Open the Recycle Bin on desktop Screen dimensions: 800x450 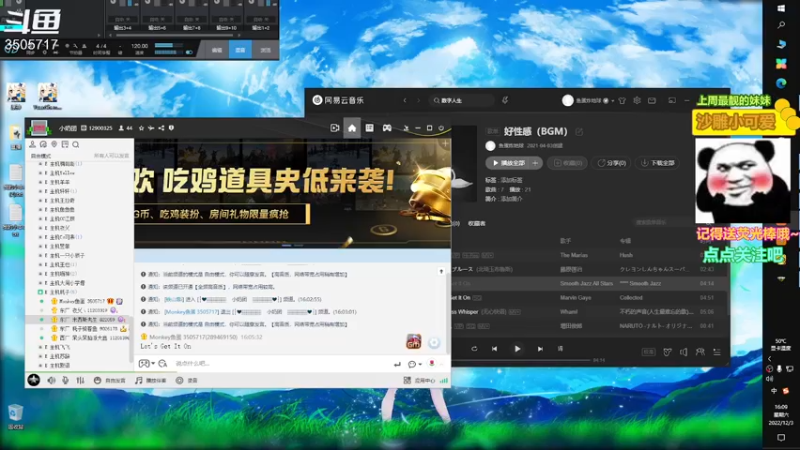click(x=15, y=416)
